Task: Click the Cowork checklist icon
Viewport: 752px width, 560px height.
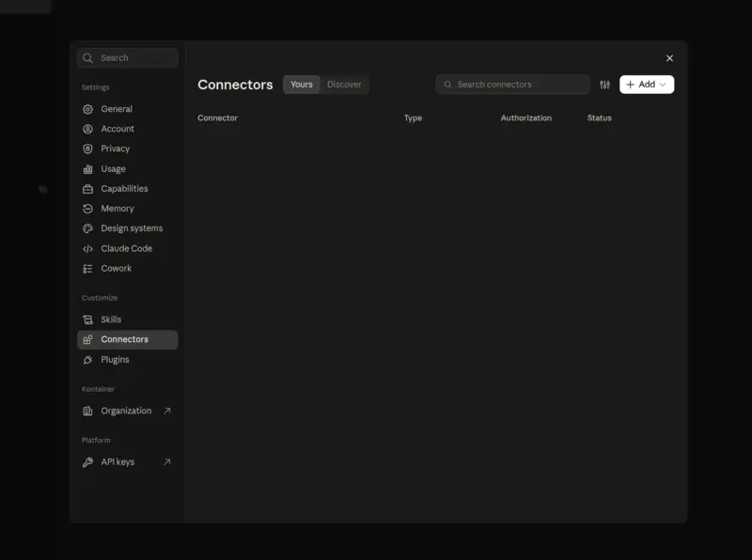Action: point(87,269)
